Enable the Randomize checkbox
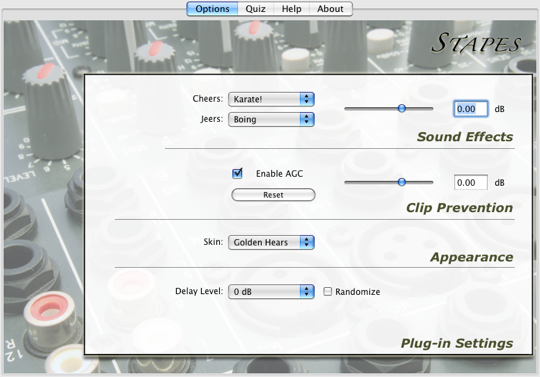 point(328,292)
